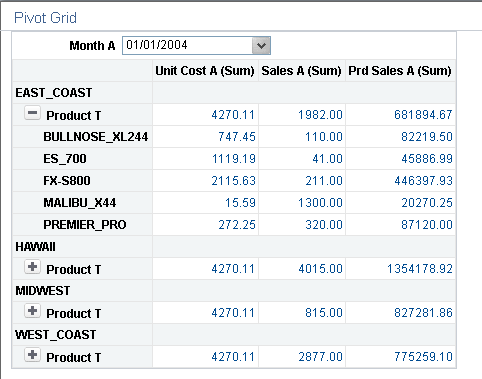This screenshot has width=482, height=379.
Task: Expand Product T under WEST_COAST
Action: [32, 355]
